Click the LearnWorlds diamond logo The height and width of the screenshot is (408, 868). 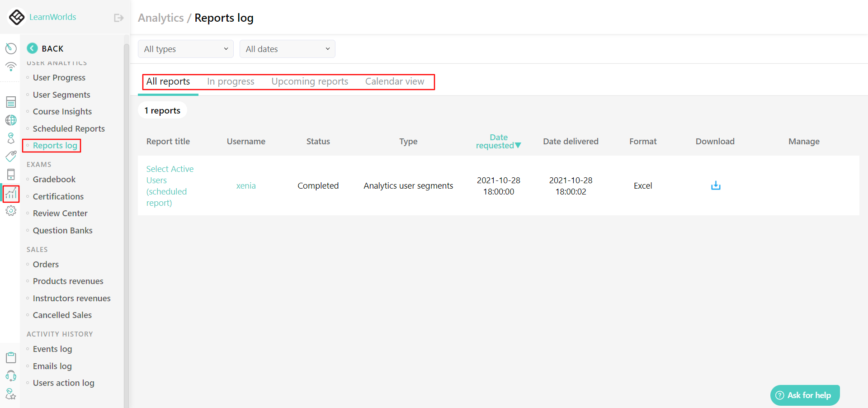click(x=17, y=17)
